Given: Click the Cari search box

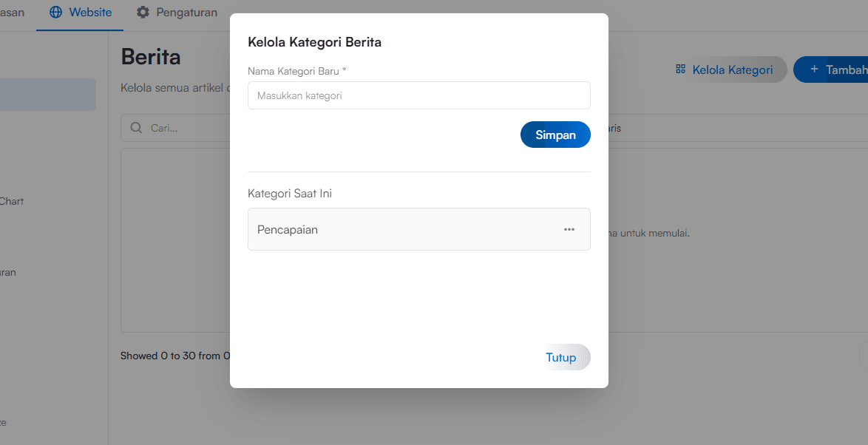Looking at the screenshot, I should click(177, 127).
